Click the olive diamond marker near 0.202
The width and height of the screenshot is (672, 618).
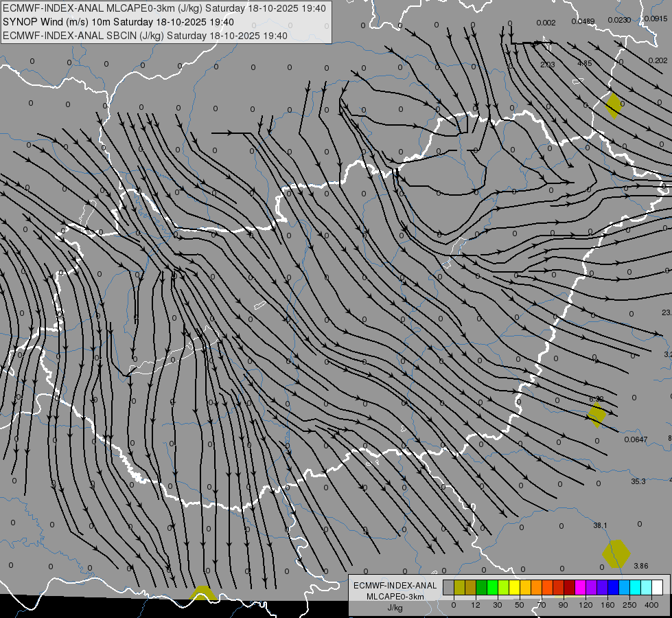pos(613,106)
